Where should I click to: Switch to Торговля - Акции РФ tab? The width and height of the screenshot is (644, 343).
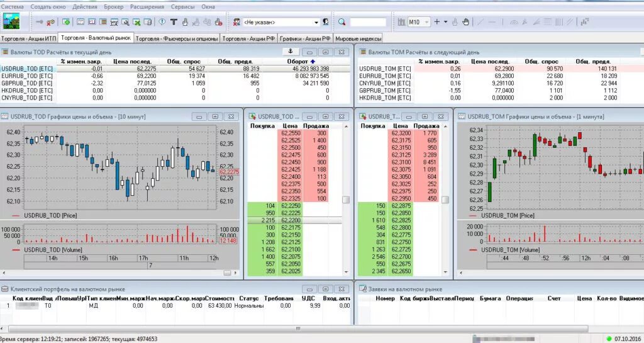[x=248, y=38]
